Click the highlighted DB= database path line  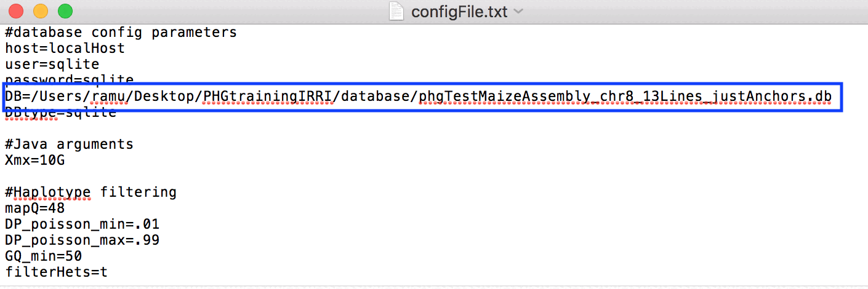coord(419,97)
